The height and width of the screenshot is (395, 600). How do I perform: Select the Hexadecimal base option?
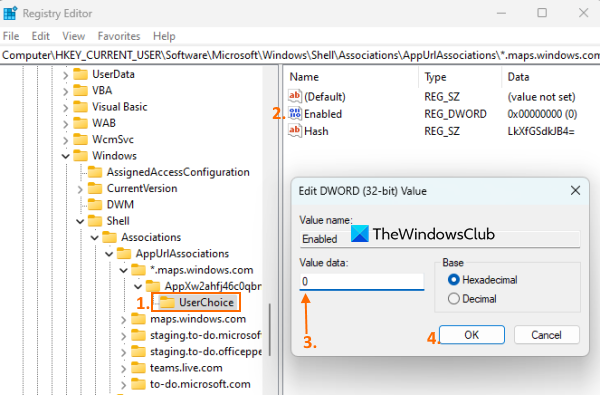(x=453, y=280)
